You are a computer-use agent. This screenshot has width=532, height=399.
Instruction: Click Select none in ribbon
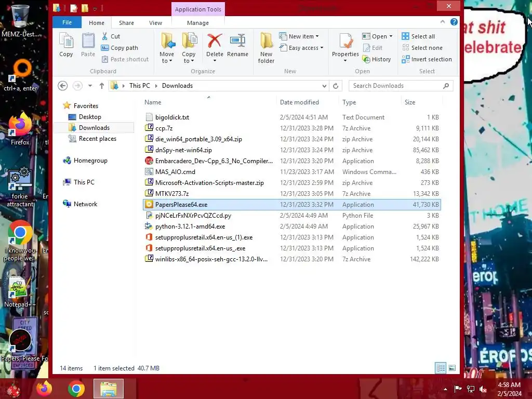click(422, 48)
